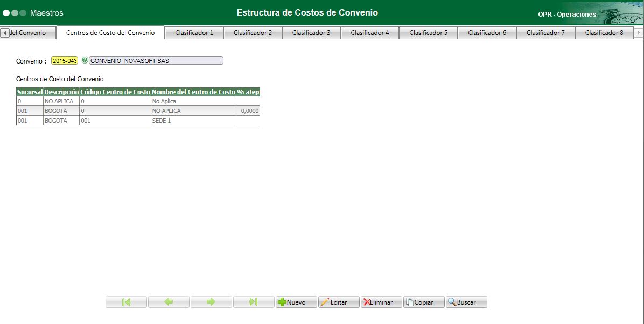Select the first record navigation icon
Viewport: 644px width, 324px height.
(126, 301)
